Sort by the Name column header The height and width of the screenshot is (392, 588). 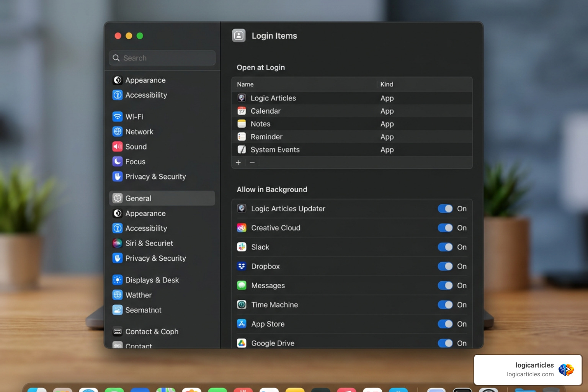click(245, 84)
